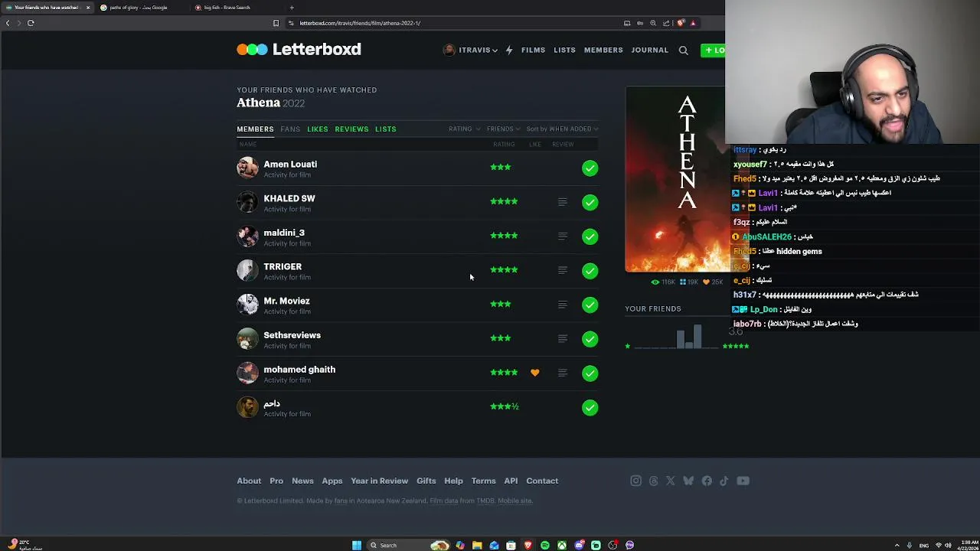
Task: Open Letterboxd Facebook icon in footer
Action: (707, 481)
